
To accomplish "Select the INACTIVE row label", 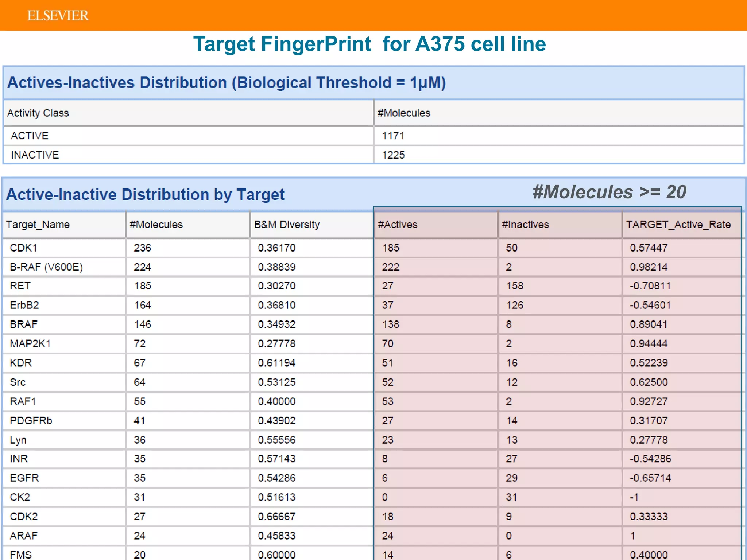I will 35,155.
